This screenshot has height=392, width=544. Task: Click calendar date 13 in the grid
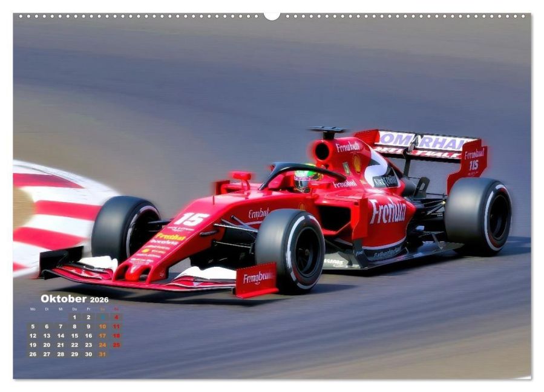[x=47, y=336]
